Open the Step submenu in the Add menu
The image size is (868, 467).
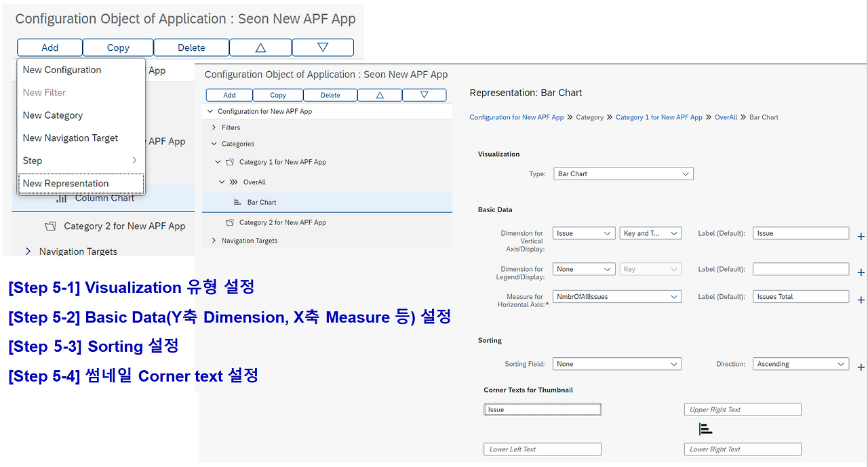click(x=81, y=161)
